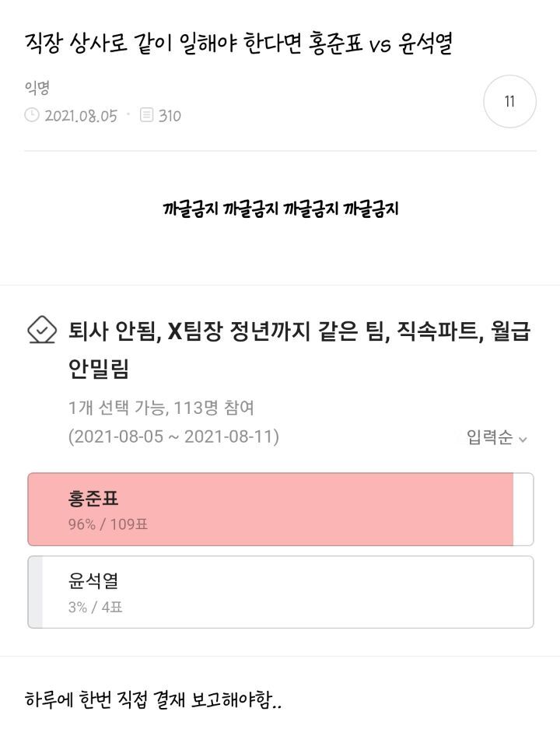
Task: Click the 까글금지 body text
Action: coord(280,209)
